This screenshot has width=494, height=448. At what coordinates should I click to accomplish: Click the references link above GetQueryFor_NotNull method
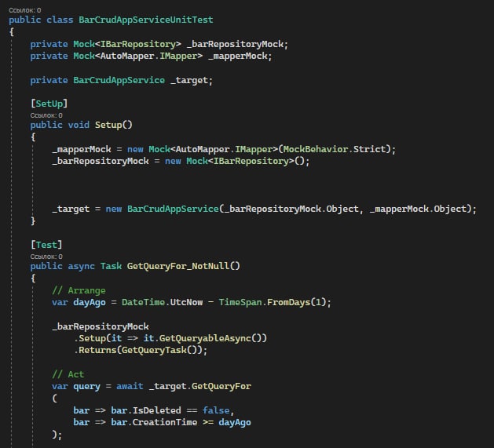point(46,257)
